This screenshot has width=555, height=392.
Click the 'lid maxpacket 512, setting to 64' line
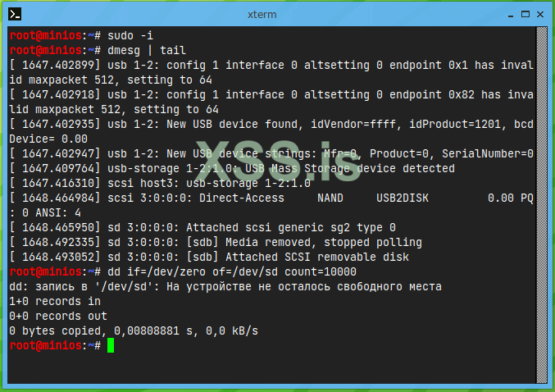(x=114, y=109)
